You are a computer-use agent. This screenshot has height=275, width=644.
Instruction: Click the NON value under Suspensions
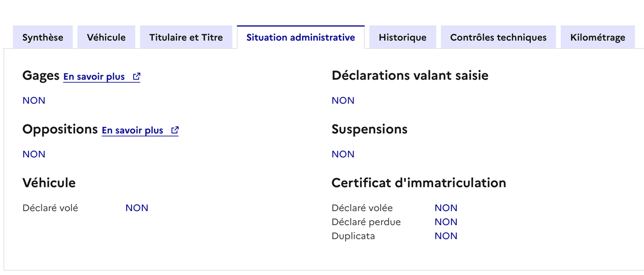343,154
